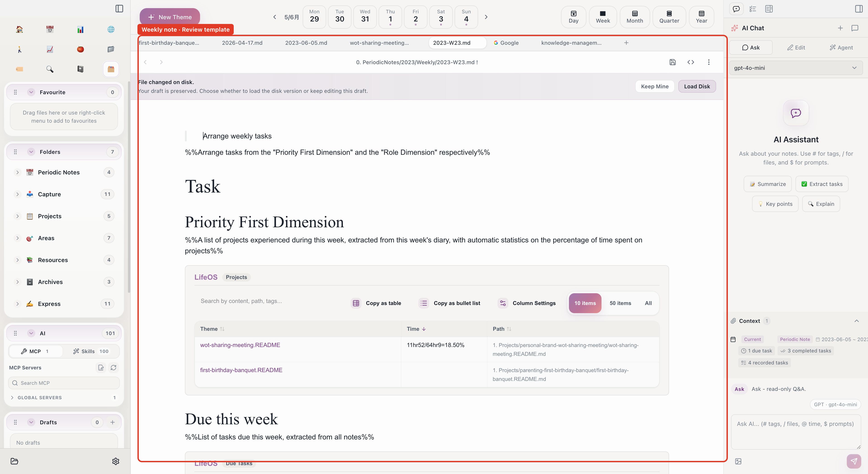This screenshot has height=474, width=868.
Task: Start a new AI chat with plus icon
Action: coord(840,28)
